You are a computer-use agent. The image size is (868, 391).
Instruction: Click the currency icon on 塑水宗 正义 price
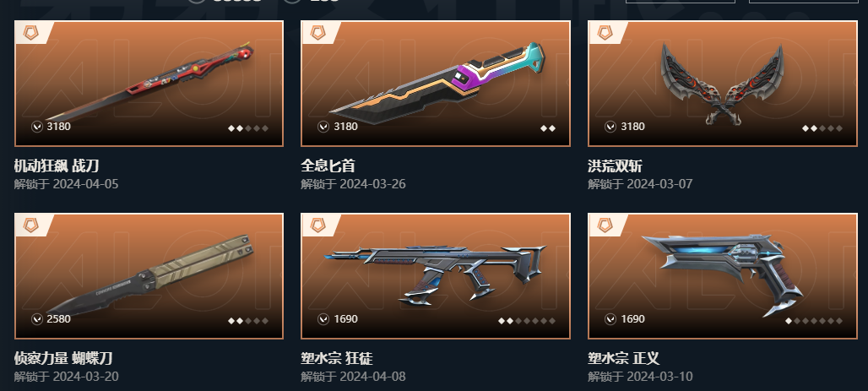pyautogui.click(x=610, y=319)
